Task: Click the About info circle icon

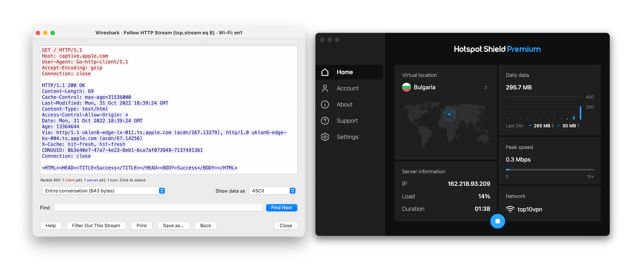Action: point(325,104)
